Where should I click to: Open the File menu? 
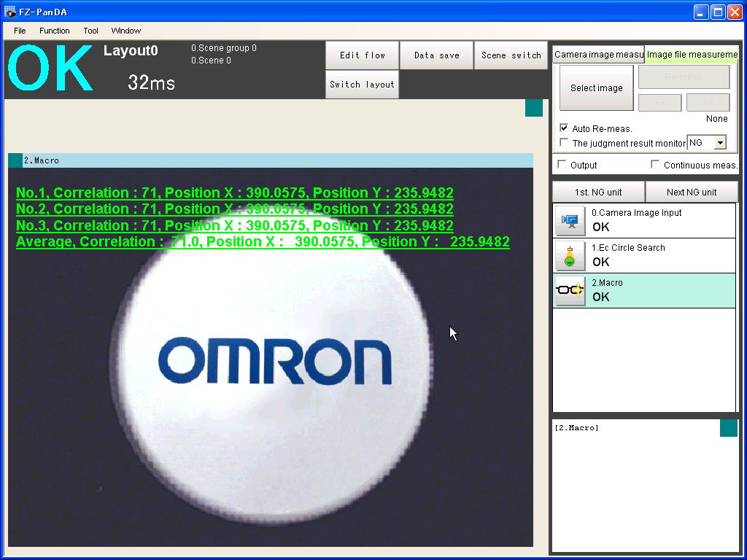pyautogui.click(x=20, y=31)
